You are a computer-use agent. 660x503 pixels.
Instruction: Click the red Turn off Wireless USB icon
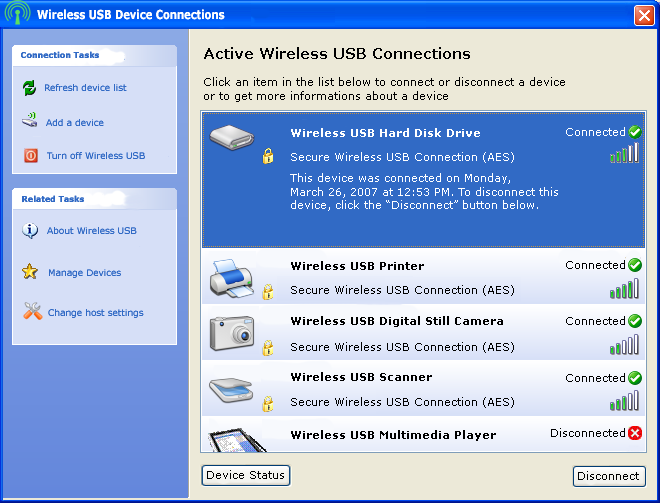pos(31,156)
